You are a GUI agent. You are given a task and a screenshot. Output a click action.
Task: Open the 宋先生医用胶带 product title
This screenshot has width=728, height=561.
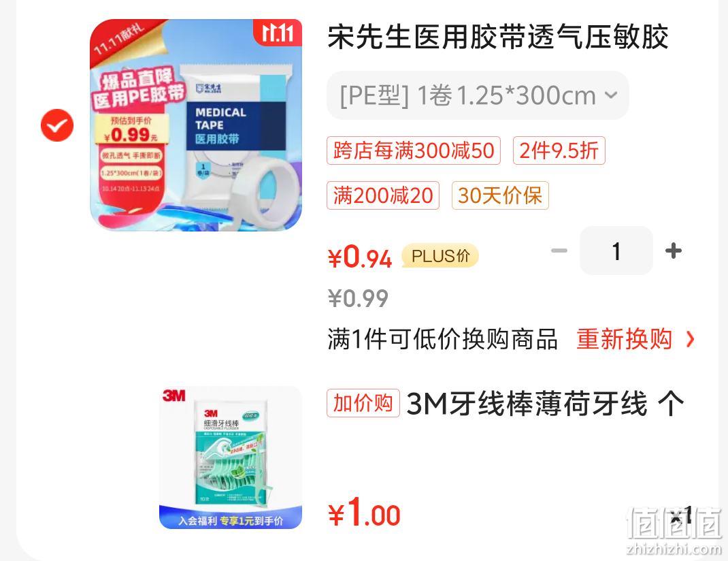click(498, 37)
